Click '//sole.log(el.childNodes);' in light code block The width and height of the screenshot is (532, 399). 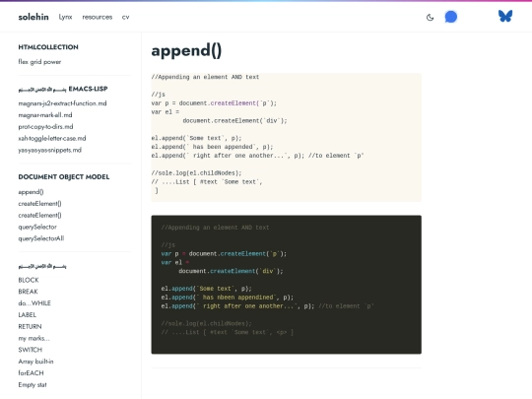(x=196, y=173)
